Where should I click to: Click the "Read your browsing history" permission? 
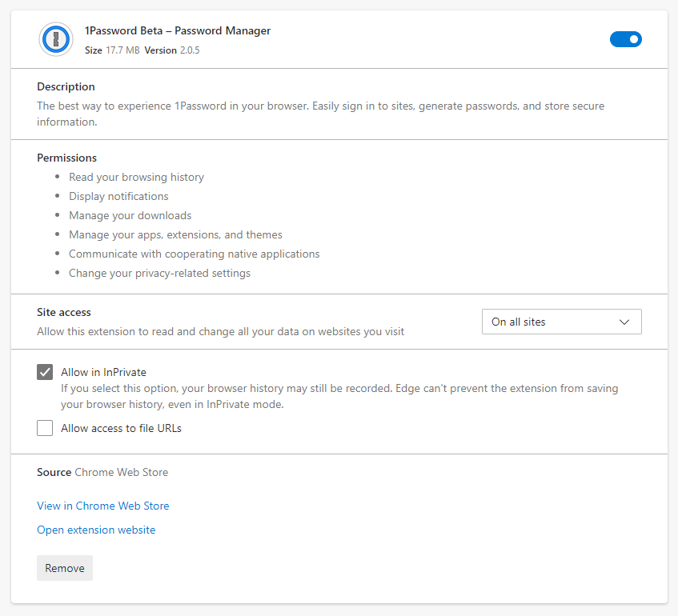pyautogui.click(x=136, y=177)
